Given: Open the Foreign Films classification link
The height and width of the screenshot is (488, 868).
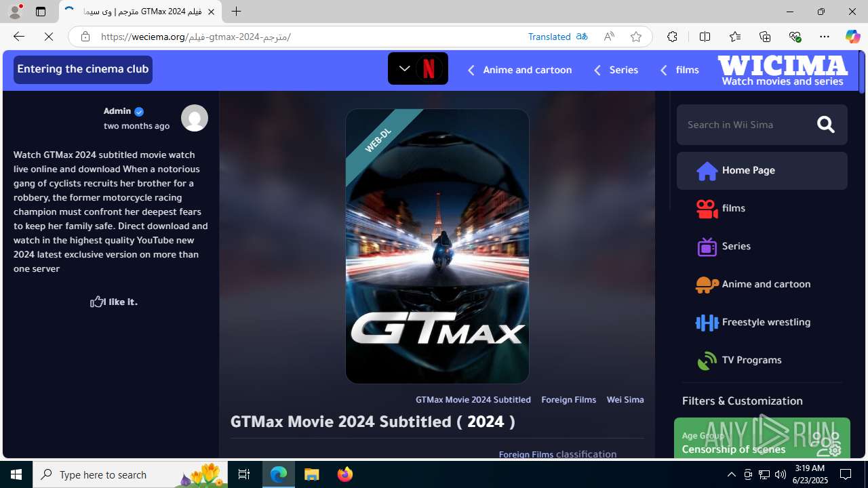Looking at the screenshot, I should pos(526,454).
